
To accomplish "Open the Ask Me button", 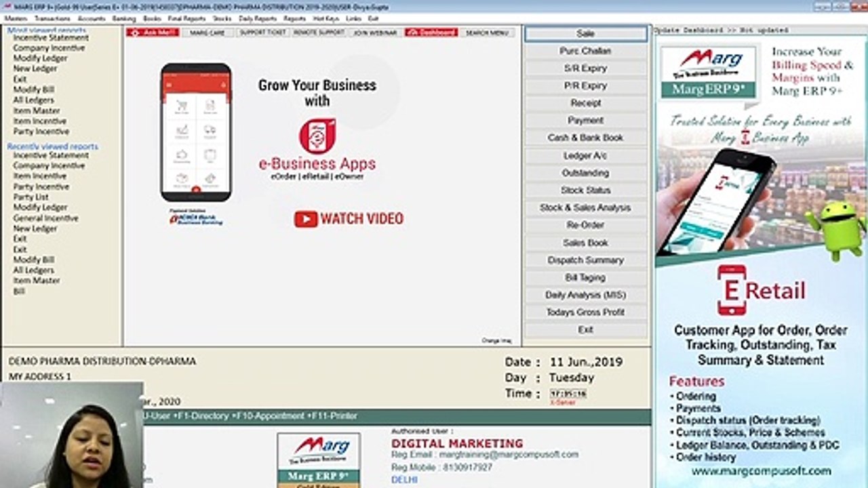I will point(152,33).
